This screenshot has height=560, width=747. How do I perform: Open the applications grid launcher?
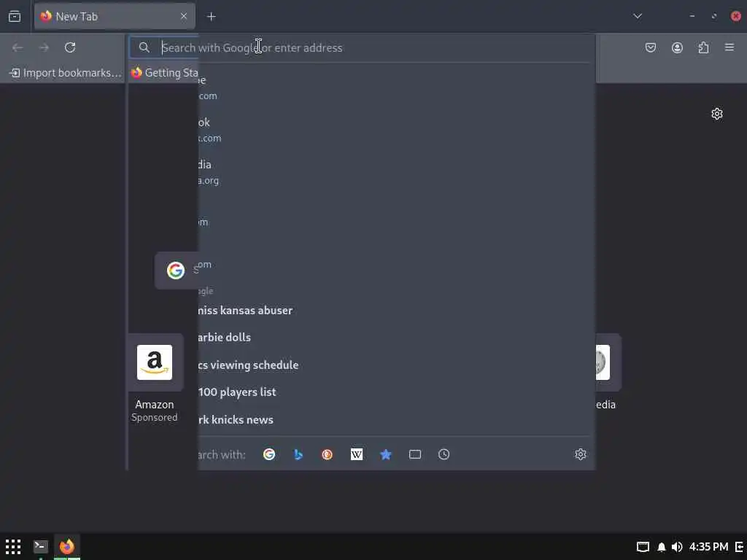[13, 547]
